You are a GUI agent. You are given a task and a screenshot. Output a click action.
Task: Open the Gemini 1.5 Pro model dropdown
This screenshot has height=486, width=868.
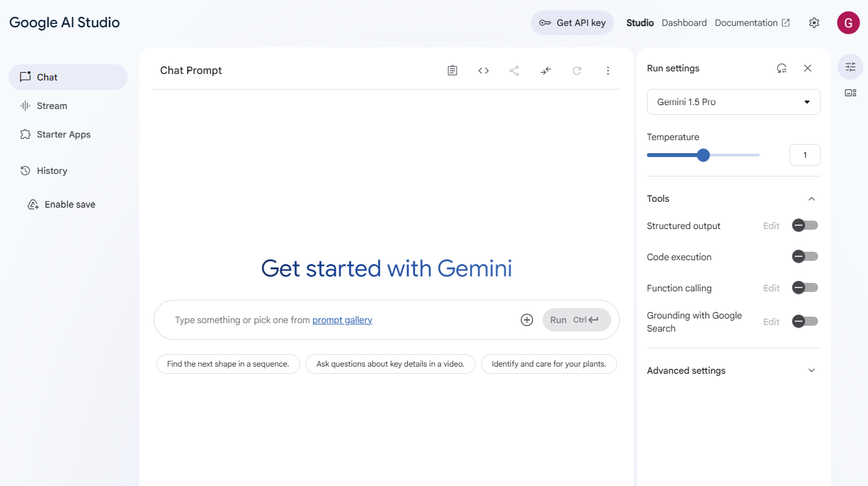[x=733, y=102]
